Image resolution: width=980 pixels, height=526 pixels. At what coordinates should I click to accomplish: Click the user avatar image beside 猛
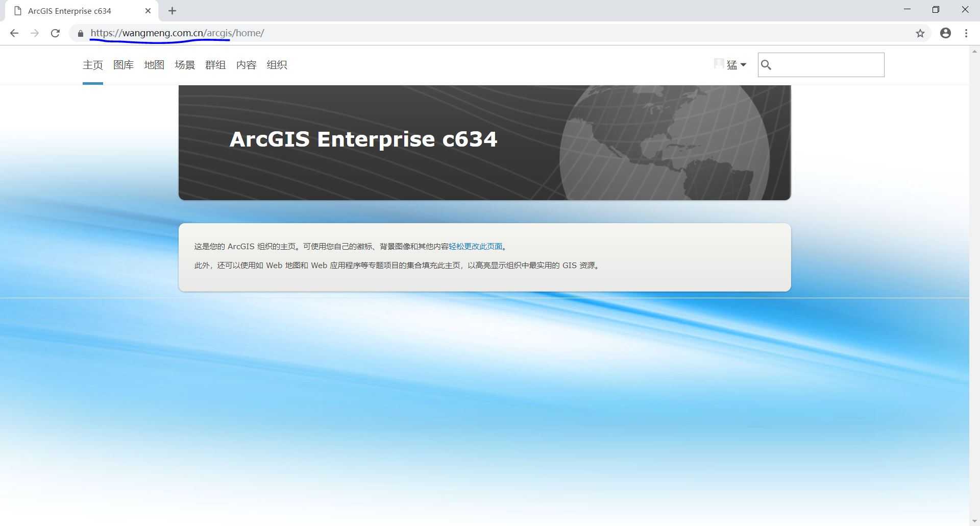[x=719, y=63]
